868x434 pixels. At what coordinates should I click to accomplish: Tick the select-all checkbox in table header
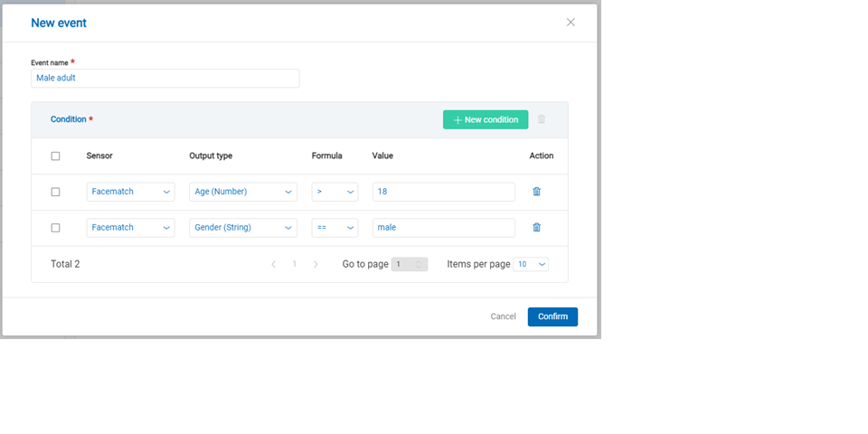[55, 156]
